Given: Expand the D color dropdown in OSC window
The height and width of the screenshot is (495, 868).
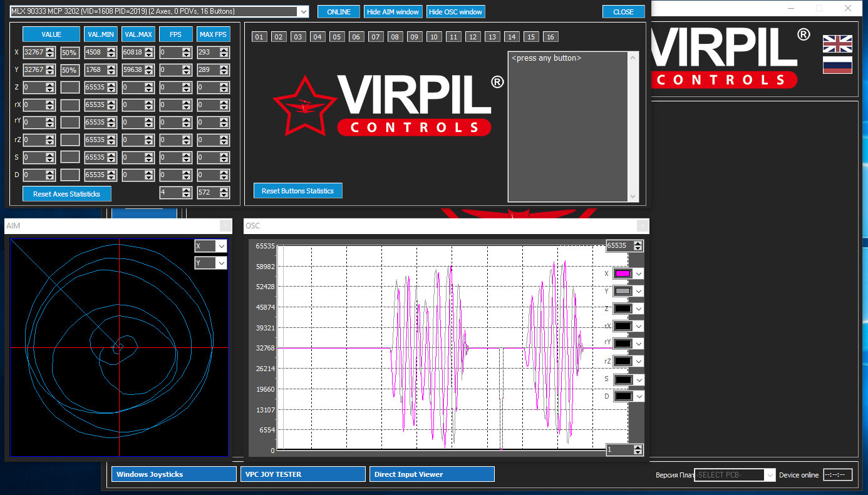Looking at the screenshot, I should [639, 396].
